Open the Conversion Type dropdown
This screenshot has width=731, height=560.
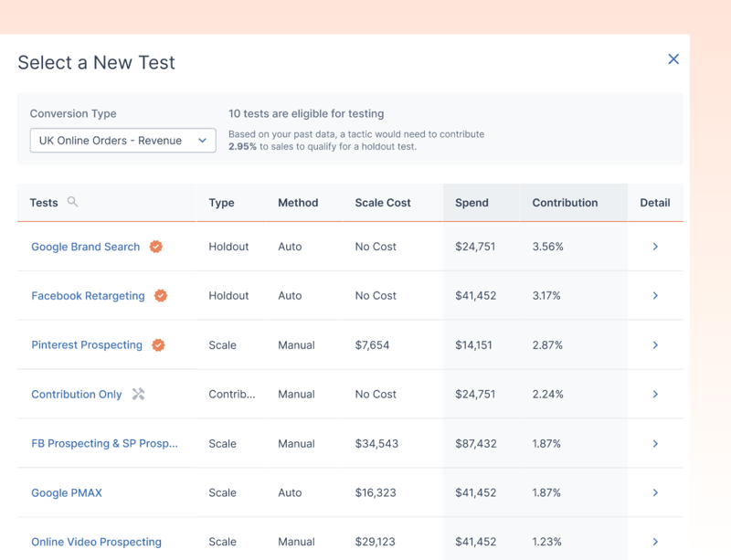coord(122,141)
